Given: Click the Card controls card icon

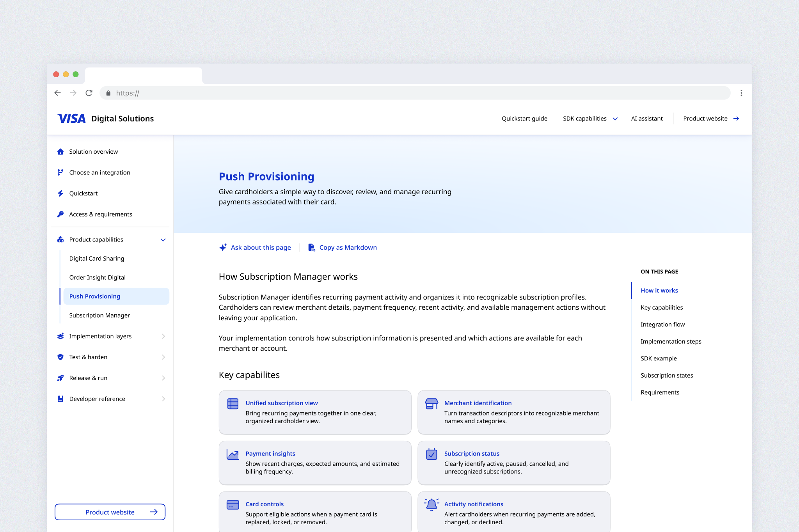Looking at the screenshot, I should 233,505.
